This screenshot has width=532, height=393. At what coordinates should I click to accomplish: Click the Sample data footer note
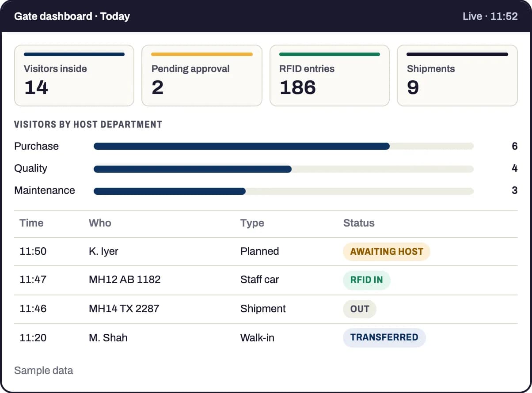(44, 370)
